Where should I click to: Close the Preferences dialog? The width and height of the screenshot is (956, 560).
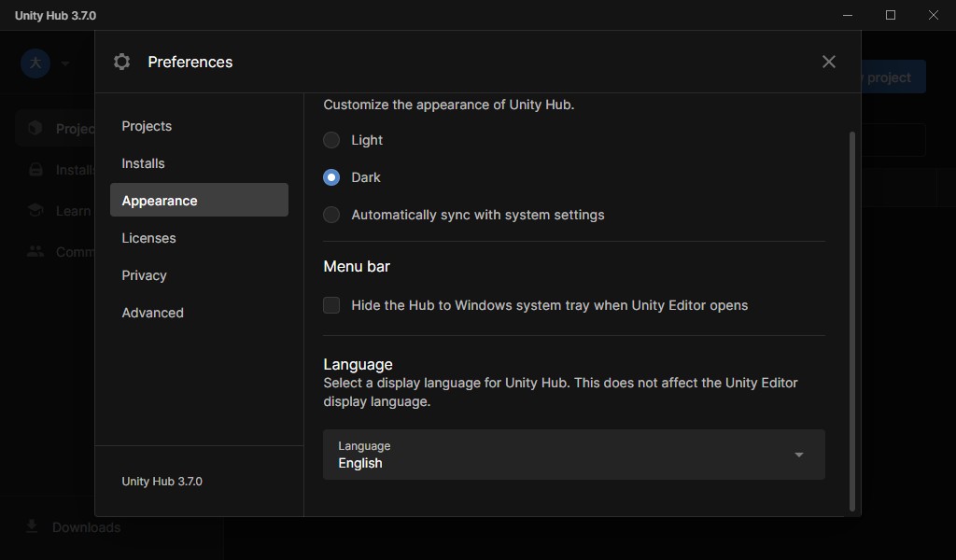click(x=828, y=62)
